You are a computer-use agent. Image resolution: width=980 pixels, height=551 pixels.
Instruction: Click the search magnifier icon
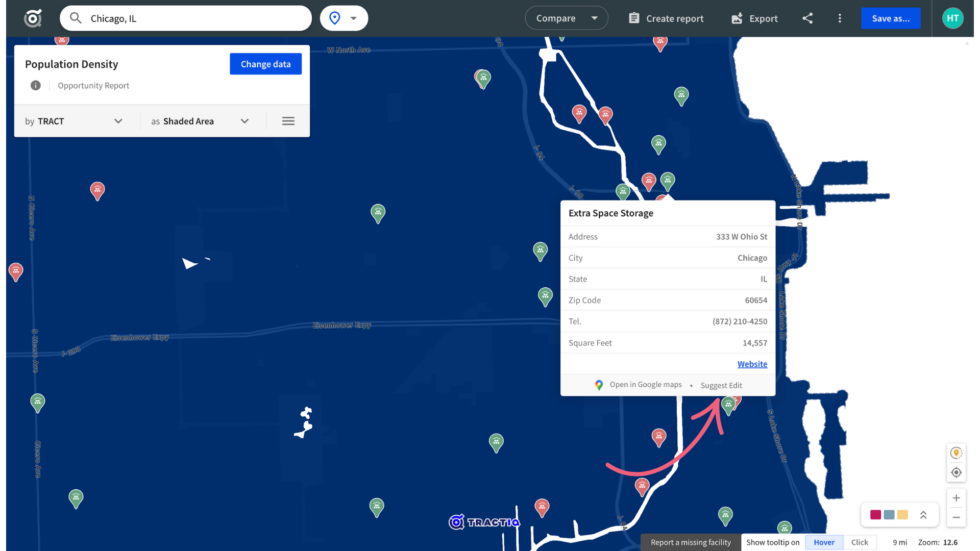(x=76, y=18)
